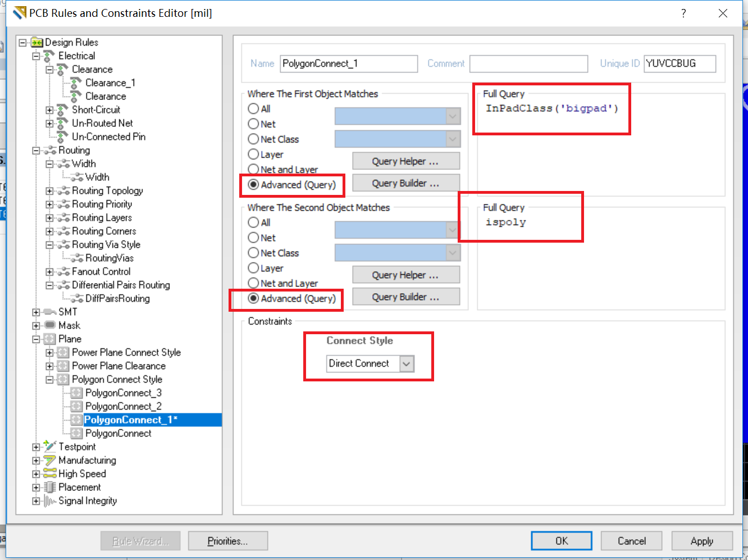The image size is (748, 560).
Task: Open the Connect Style dropdown
Action: click(x=407, y=364)
